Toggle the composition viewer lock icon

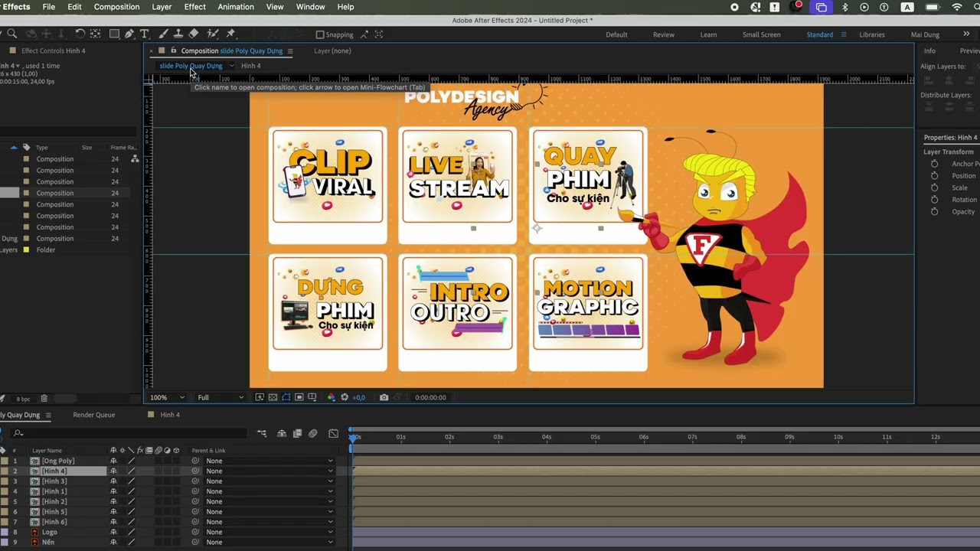173,51
